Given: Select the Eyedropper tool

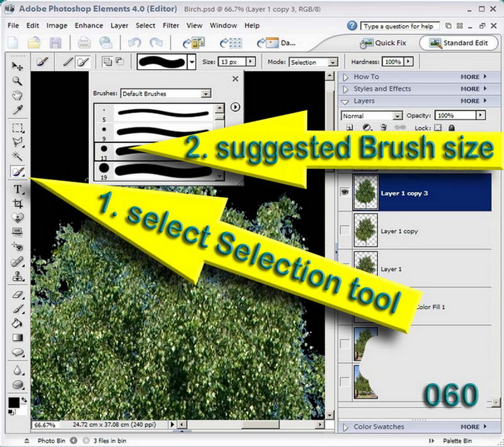Looking at the screenshot, I should coord(17,110).
